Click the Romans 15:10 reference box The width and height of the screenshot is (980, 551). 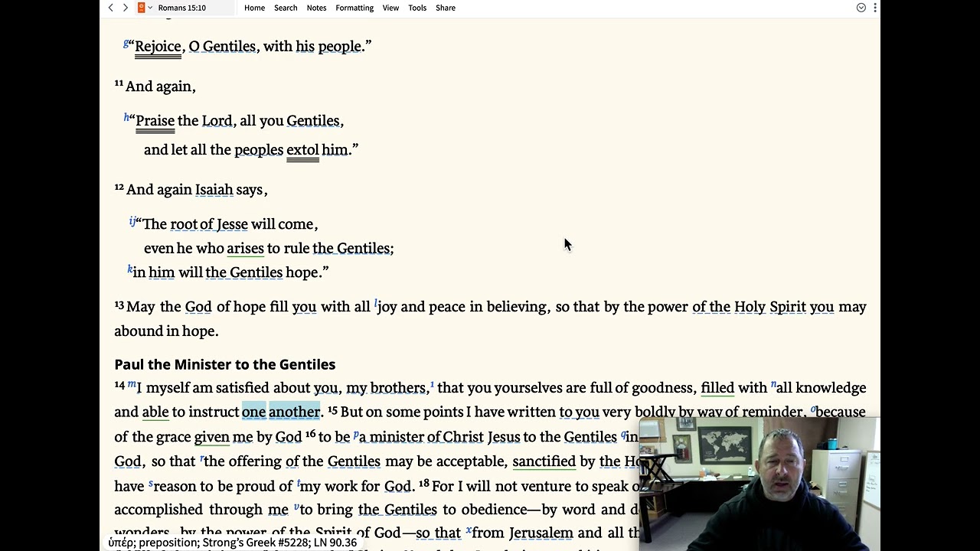point(194,8)
